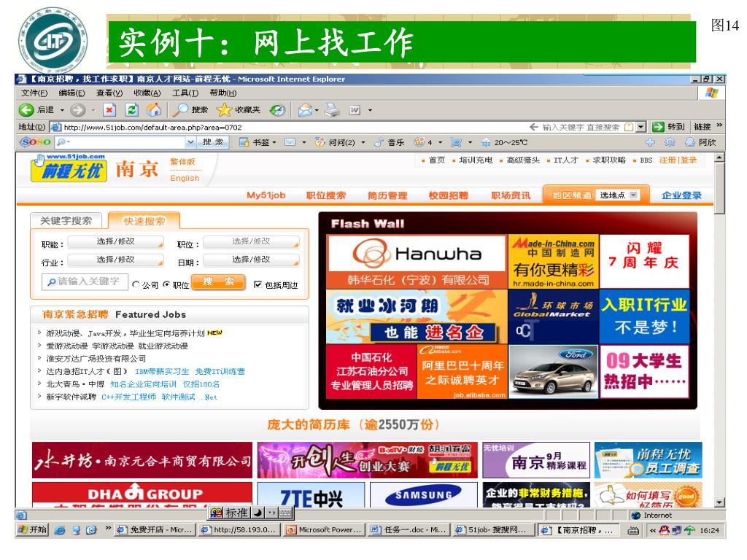Open the History icon in toolbar
This screenshot has width=747, height=560.
[277, 110]
